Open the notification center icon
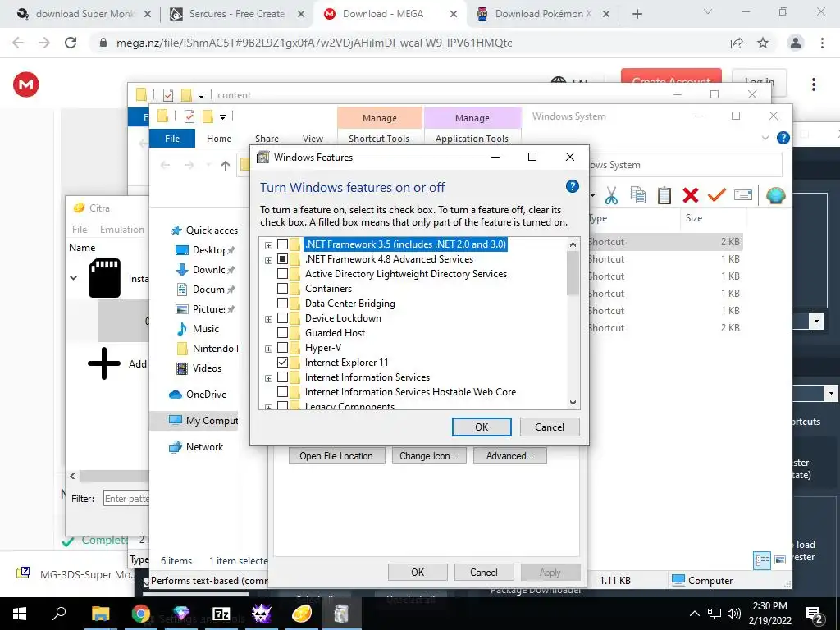Screen dimensions: 840x630 [815, 614]
